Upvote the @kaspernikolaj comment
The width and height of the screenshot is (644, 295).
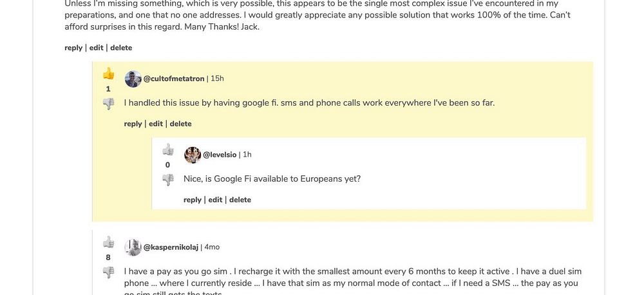point(108,243)
